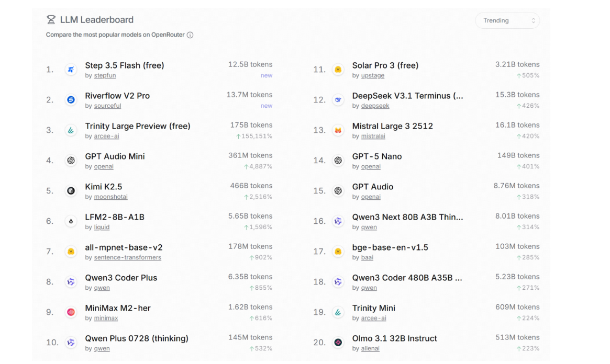Go to the allenai author page
Viewport: 610px width, 364px height.
(x=370, y=348)
